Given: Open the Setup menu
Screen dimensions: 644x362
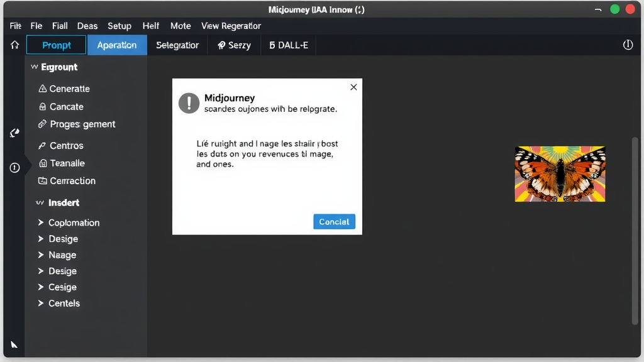Looking at the screenshot, I should [x=119, y=26].
